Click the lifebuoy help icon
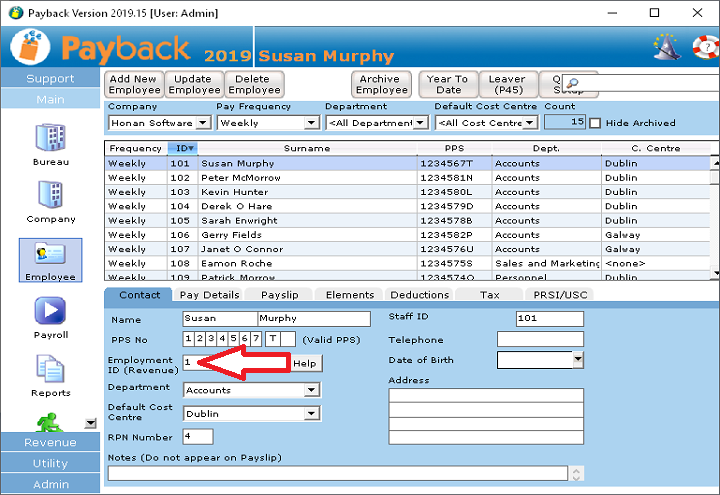Image resolution: width=720 pixels, height=495 pixels. tap(704, 46)
